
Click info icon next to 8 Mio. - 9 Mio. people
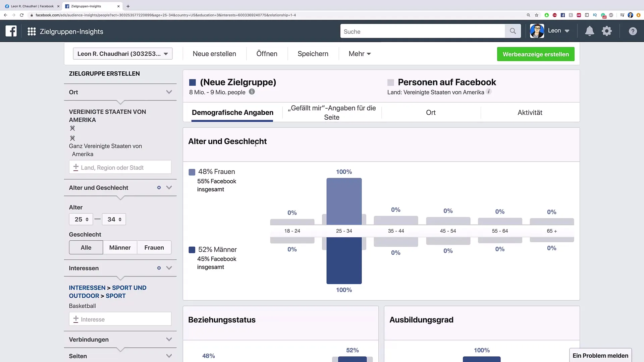point(252,92)
